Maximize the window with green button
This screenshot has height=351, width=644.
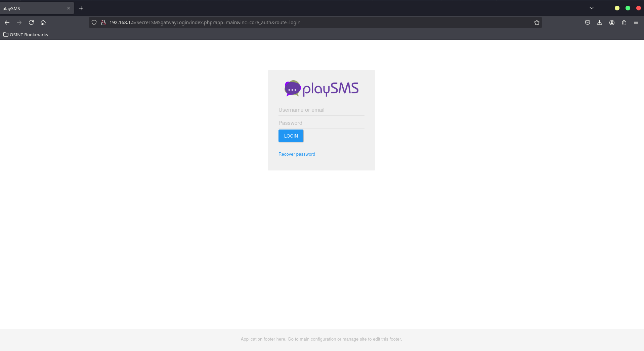[628, 8]
